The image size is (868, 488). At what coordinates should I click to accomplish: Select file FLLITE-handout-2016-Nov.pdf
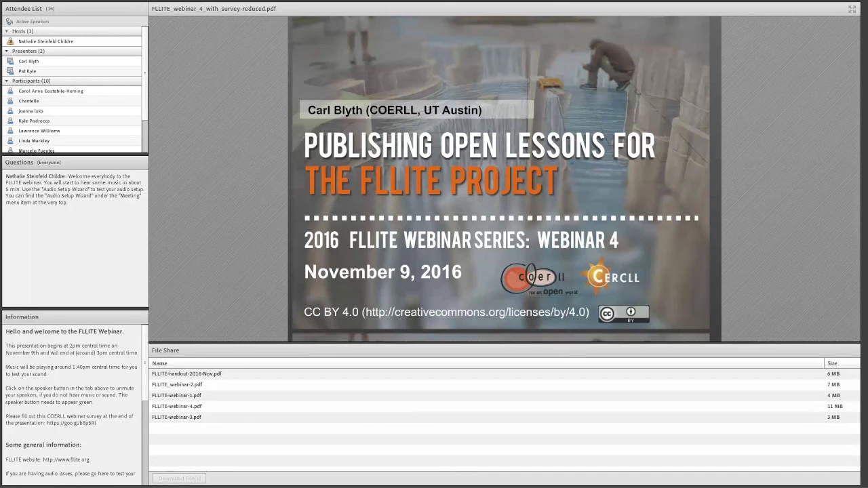[505, 373]
